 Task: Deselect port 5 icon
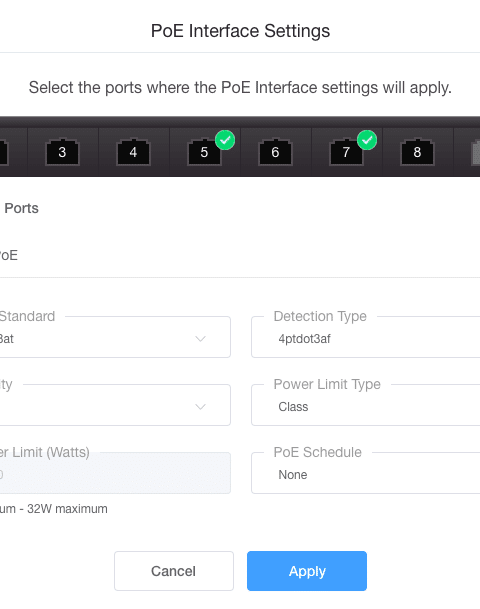(x=204, y=152)
